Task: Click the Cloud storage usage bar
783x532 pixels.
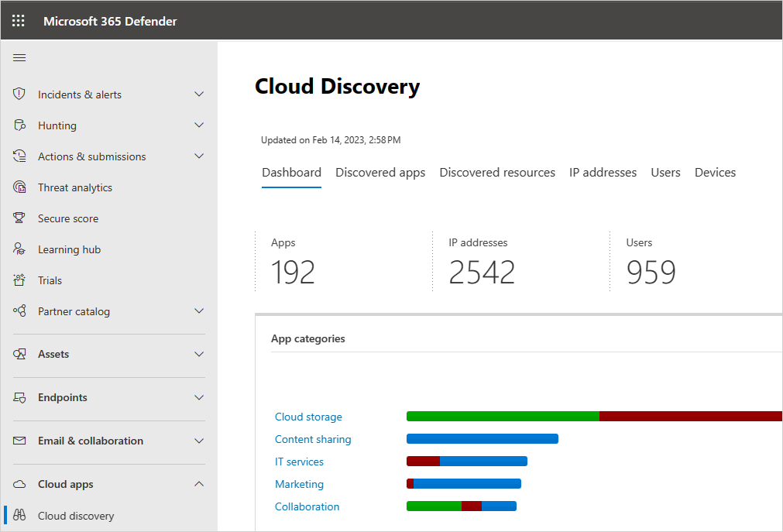Action: point(542,416)
